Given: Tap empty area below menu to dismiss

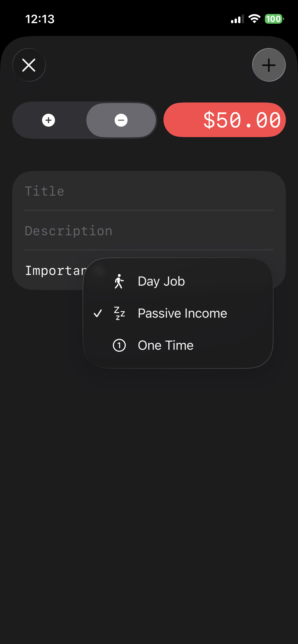Looking at the screenshot, I should click(x=149, y=483).
